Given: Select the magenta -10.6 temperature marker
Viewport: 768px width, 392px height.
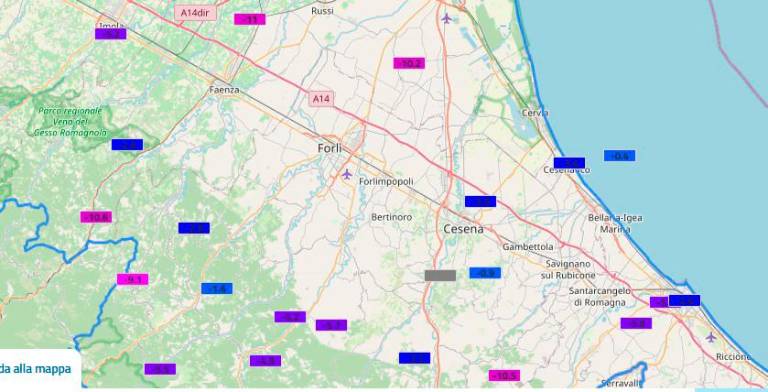Looking at the screenshot, I should [x=96, y=217].
